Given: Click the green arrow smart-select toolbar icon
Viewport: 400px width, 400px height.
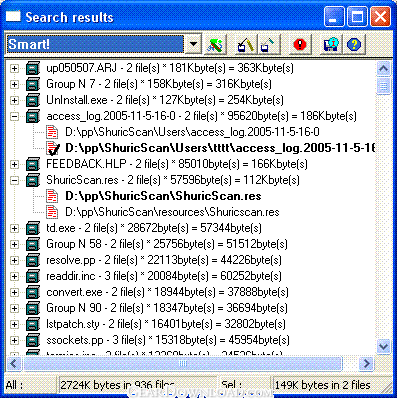Looking at the screenshot, I should pyautogui.click(x=215, y=45).
